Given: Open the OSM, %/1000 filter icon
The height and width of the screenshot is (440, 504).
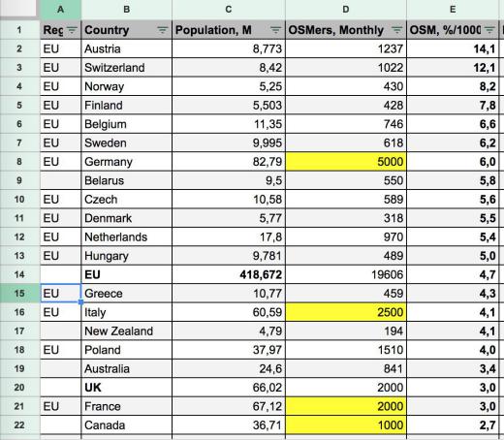Looking at the screenshot, I should pos(489,30).
